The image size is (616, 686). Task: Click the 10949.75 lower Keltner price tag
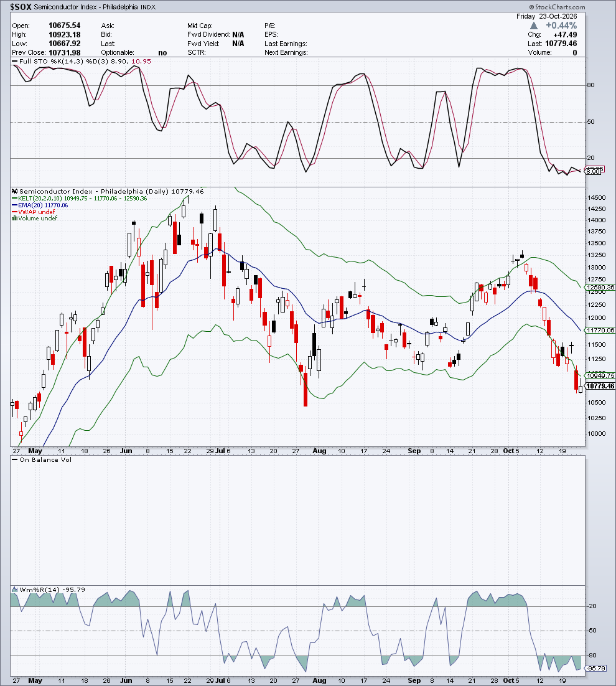[x=600, y=375]
